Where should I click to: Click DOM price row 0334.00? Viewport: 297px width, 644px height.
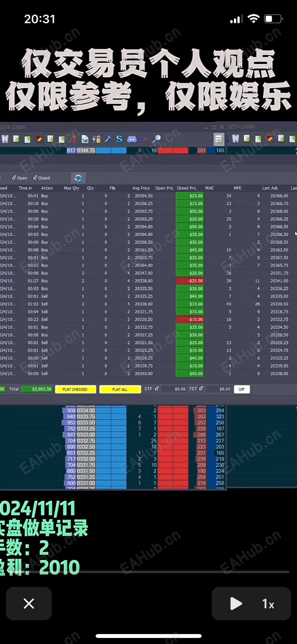click(86, 411)
